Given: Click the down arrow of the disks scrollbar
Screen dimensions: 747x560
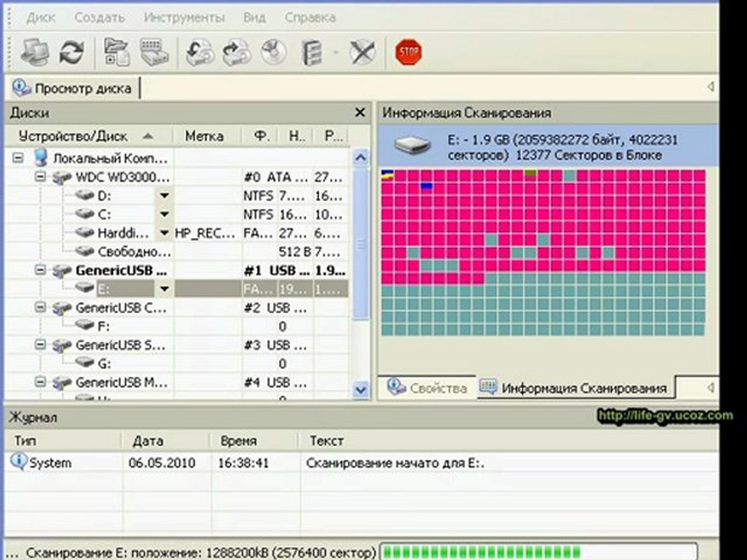Looking at the screenshot, I should click(x=361, y=389).
